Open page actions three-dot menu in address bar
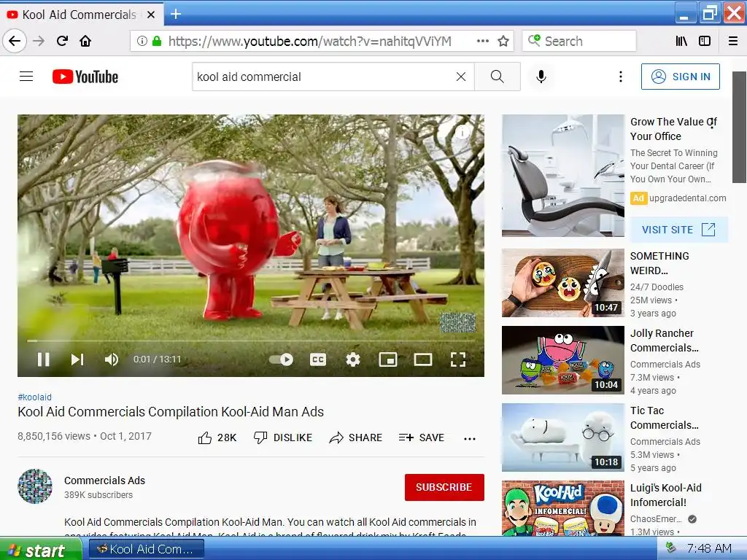This screenshot has width=747, height=560. pos(483,41)
